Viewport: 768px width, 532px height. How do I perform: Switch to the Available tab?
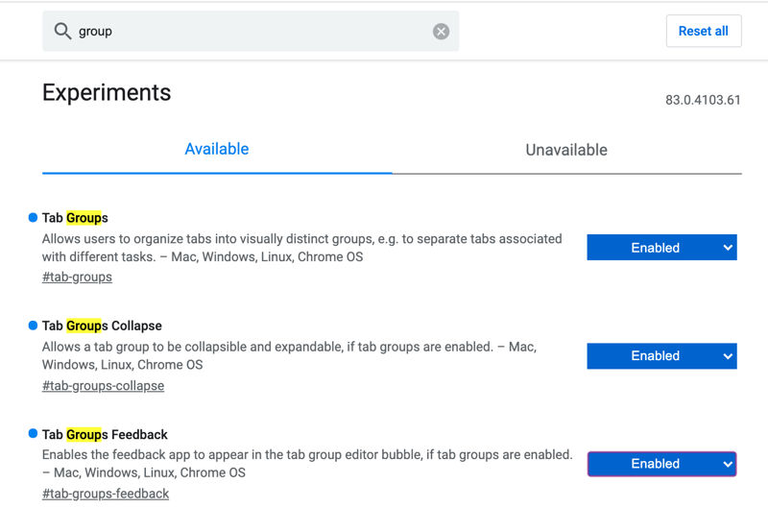[x=217, y=149]
